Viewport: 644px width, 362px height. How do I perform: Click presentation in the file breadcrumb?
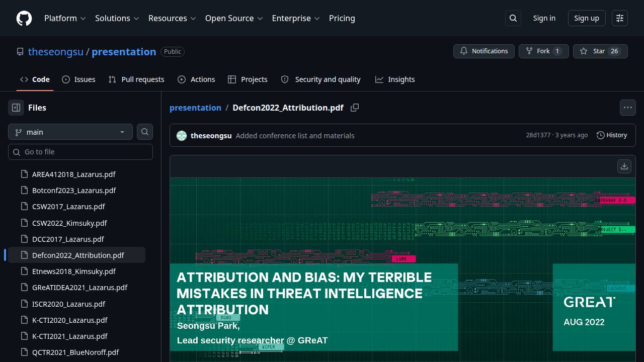(x=195, y=108)
